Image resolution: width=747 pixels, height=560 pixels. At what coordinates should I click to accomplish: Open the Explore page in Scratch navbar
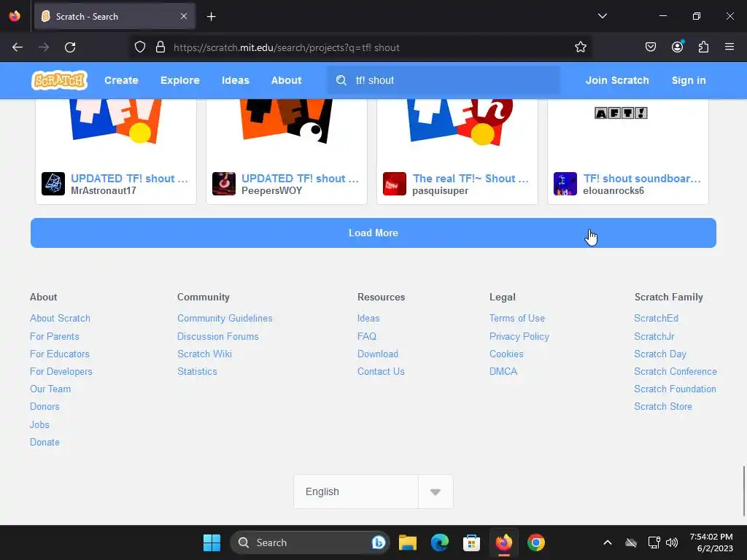[x=180, y=80]
